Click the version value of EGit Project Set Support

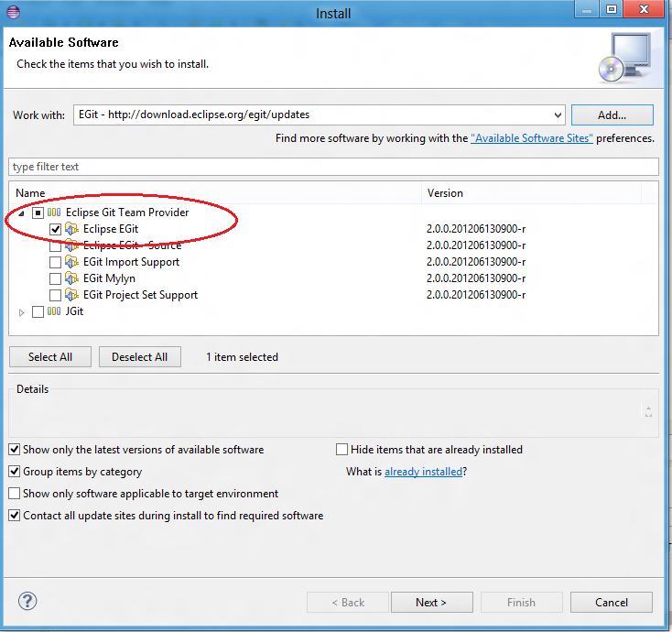tap(476, 295)
